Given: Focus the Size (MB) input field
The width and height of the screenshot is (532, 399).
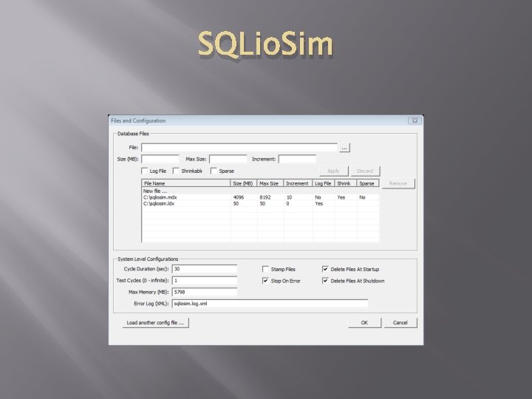Looking at the screenshot, I should click(x=160, y=159).
